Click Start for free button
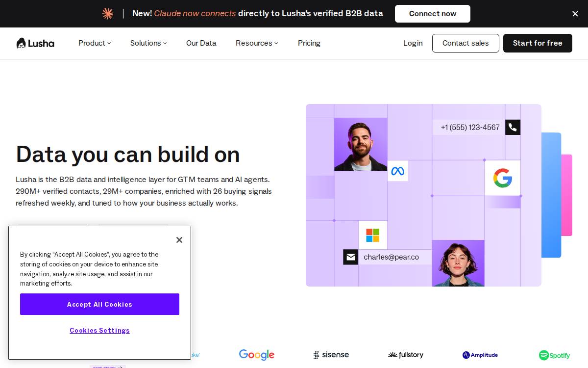Viewport: 588px width, 368px height. pos(538,43)
